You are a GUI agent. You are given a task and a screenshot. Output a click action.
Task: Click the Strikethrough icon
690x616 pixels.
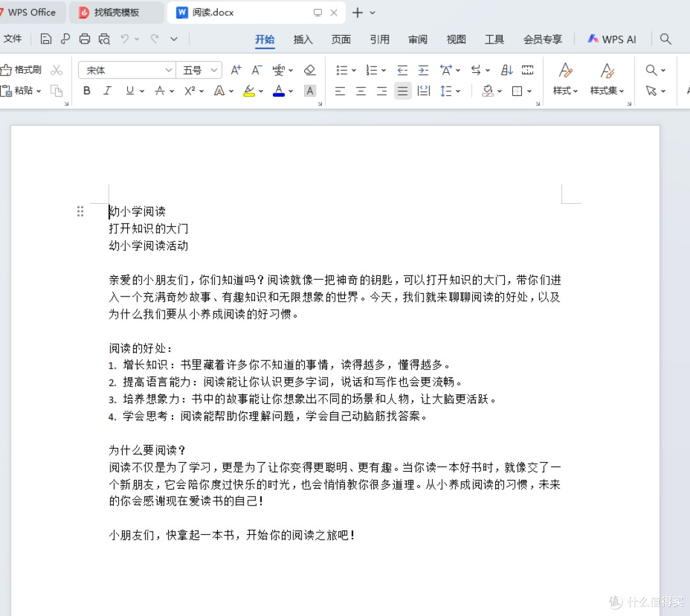(x=160, y=91)
